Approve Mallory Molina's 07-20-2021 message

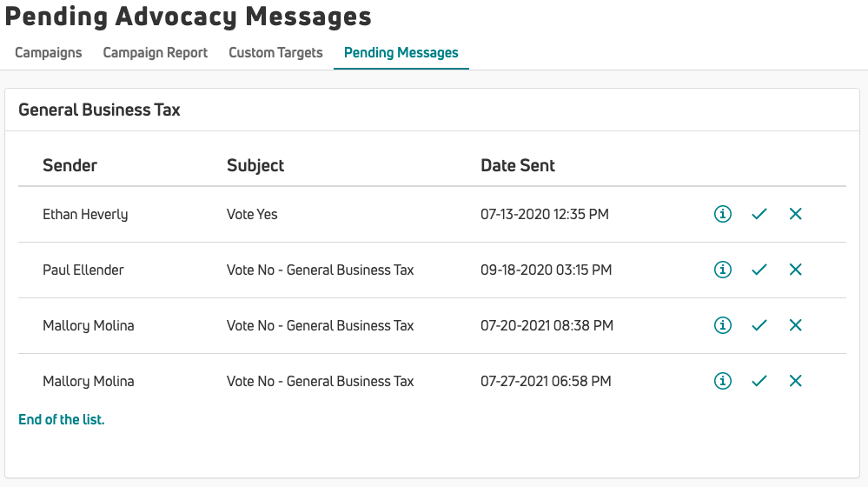[x=759, y=325]
